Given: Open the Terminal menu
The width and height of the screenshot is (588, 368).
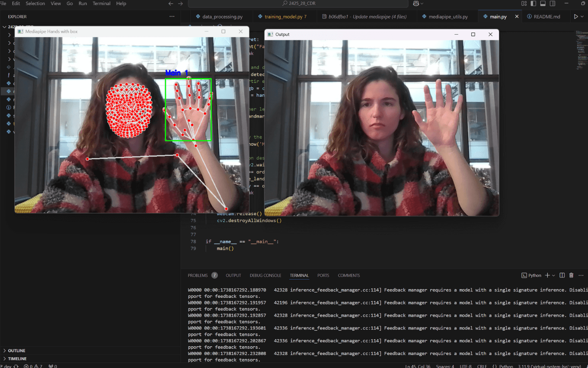Looking at the screenshot, I should pos(102,3).
